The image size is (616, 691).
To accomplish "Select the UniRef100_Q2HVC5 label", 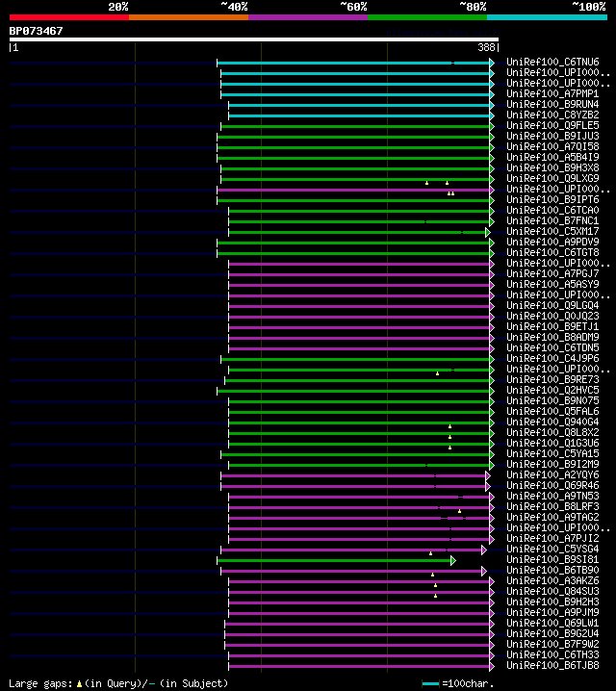I will pyautogui.click(x=552, y=390).
